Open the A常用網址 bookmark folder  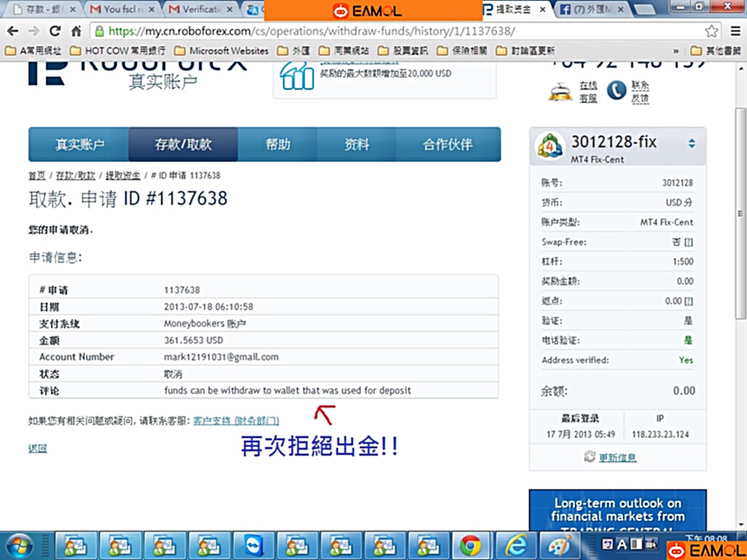tap(33, 50)
